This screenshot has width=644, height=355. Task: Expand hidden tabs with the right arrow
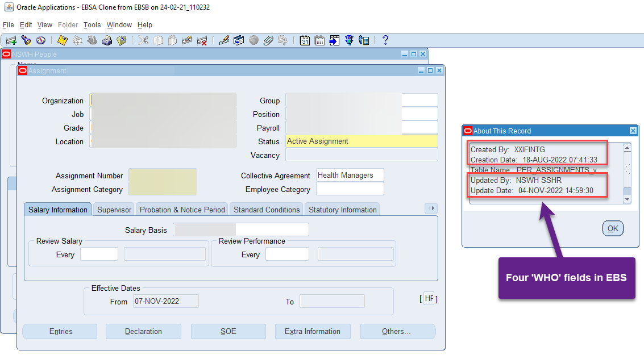[431, 208]
